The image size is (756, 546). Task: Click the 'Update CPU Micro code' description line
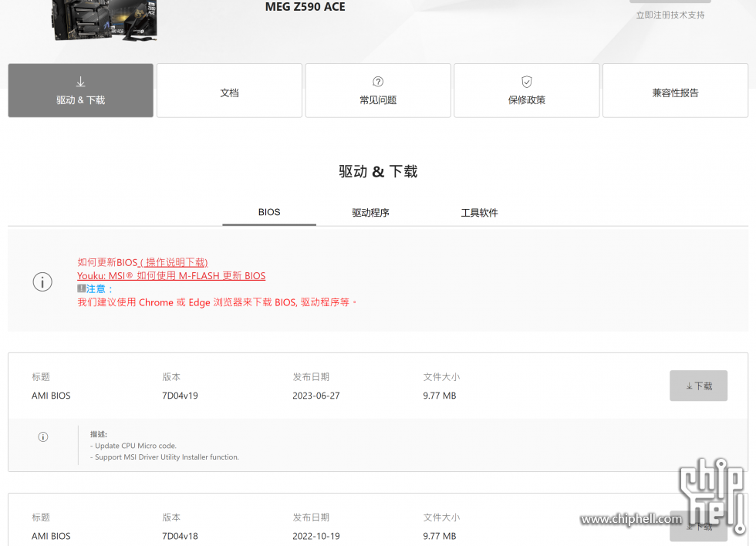click(133, 446)
